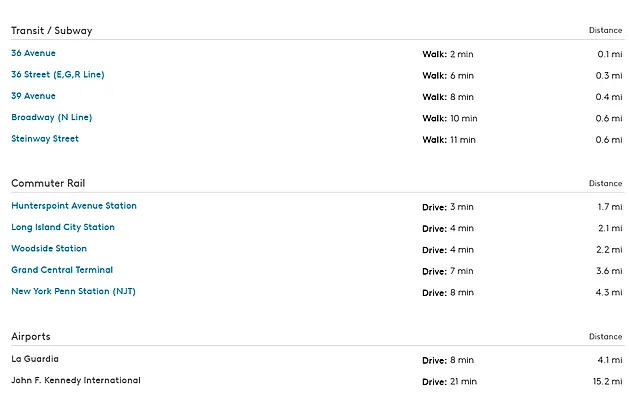Open the 39 Avenue subway link
Image resolution: width=629 pixels, height=400 pixels.
pyautogui.click(x=33, y=96)
